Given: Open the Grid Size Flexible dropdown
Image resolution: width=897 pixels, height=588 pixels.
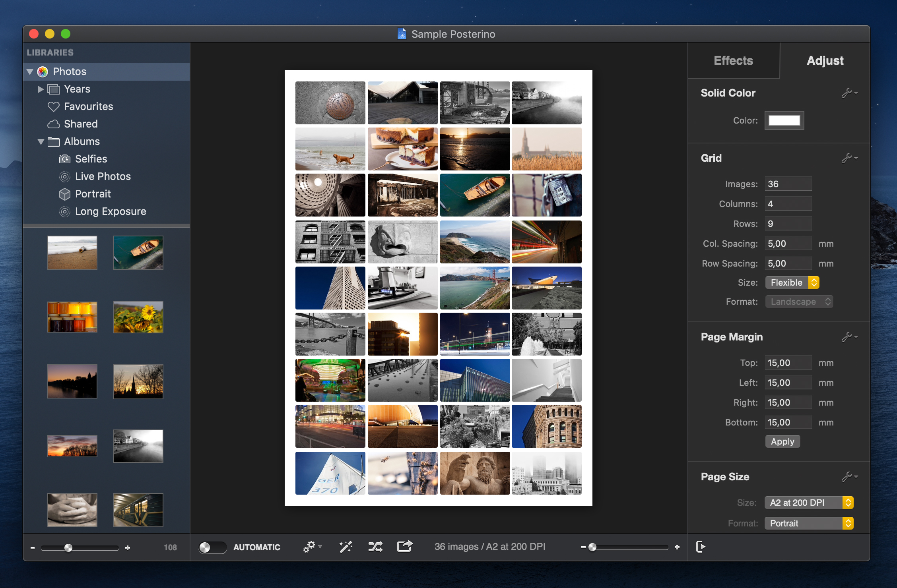Looking at the screenshot, I should point(792,282).
